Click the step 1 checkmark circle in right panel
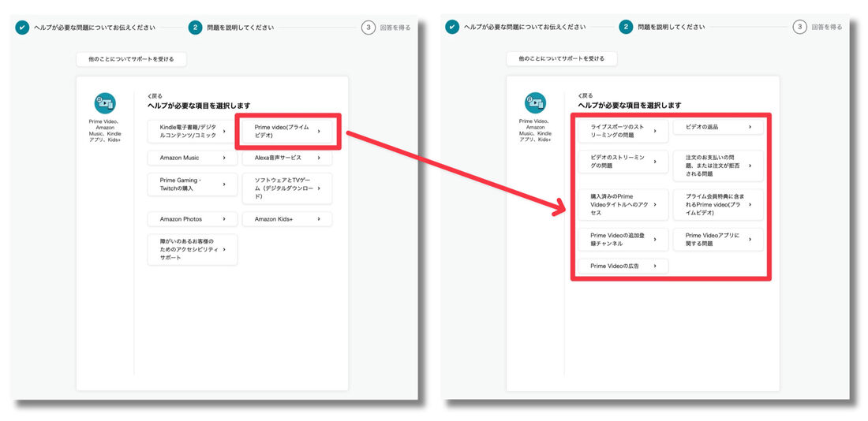Viewport: 868px width, 421px height. coord(452,27)
